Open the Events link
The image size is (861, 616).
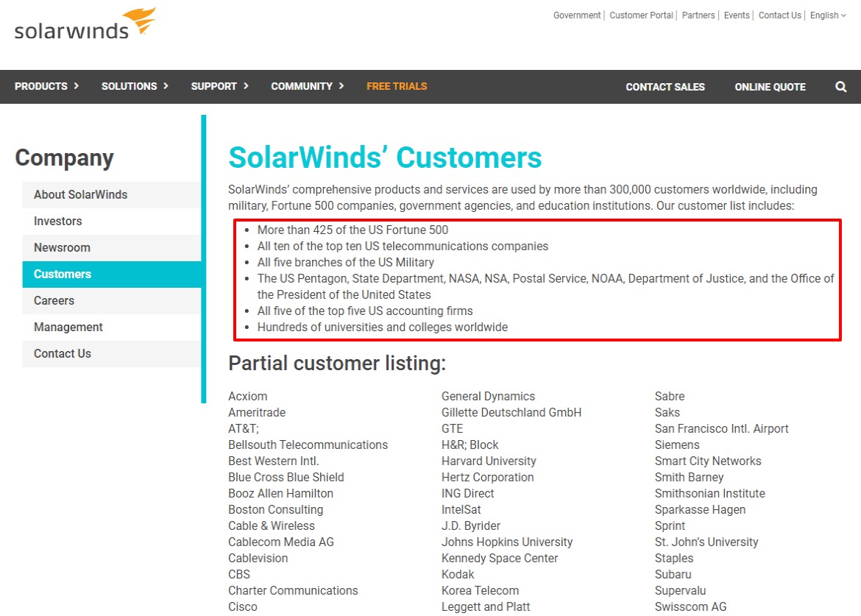click(737, 15)
